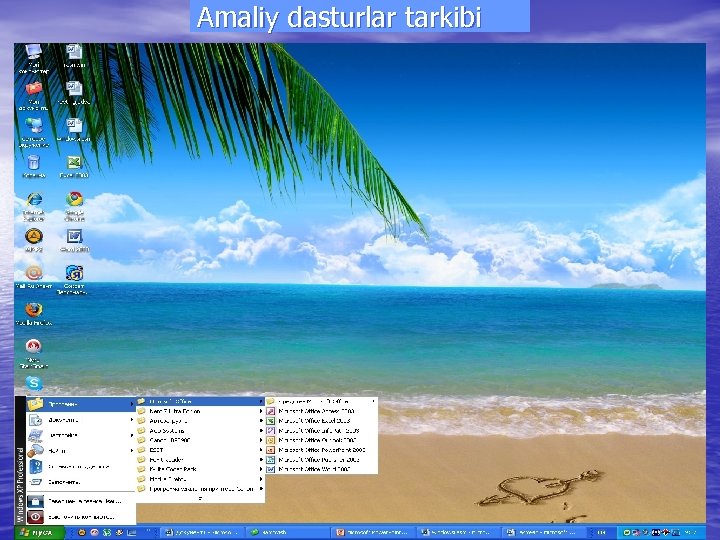The image size is (720, 540).
Task: Click the clock in the system tray
Action: click(690, 533)
